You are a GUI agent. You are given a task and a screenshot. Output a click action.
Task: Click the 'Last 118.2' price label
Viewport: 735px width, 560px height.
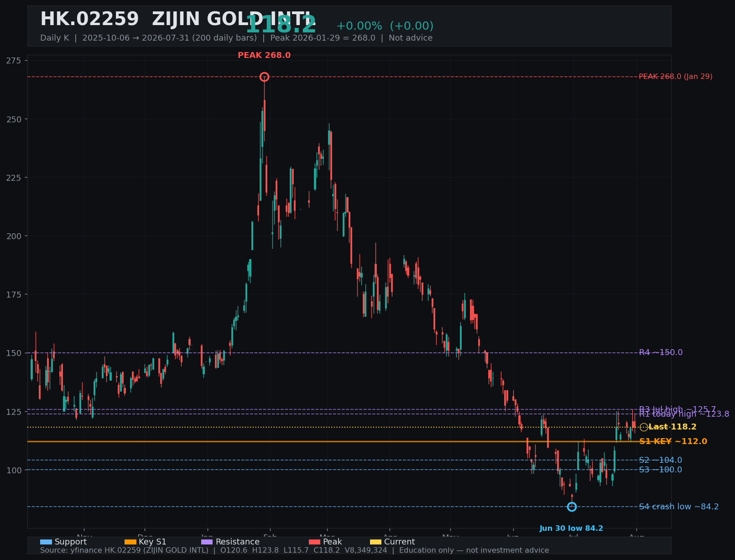coord(672,427)
